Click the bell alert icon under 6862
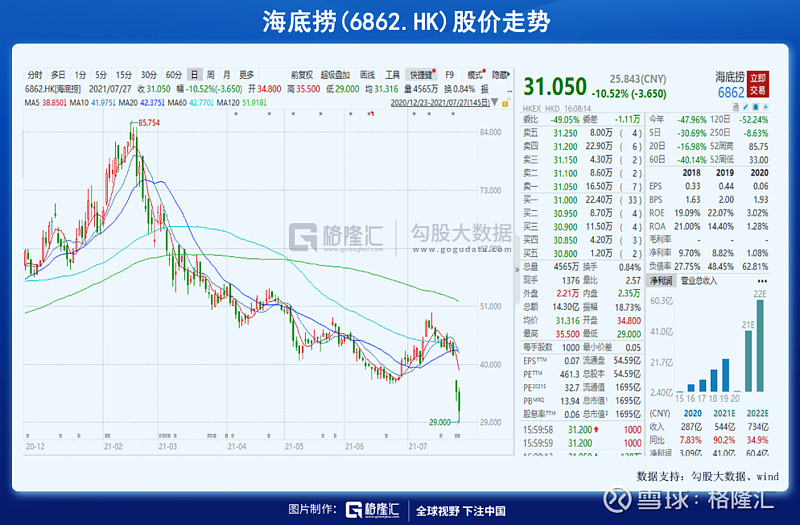The height and width of the screenshot is (525, 800). coord(756,107)
